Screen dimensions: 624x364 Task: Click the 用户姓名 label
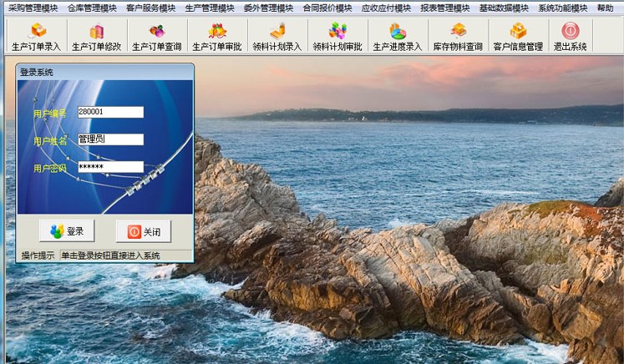[50, 141]
